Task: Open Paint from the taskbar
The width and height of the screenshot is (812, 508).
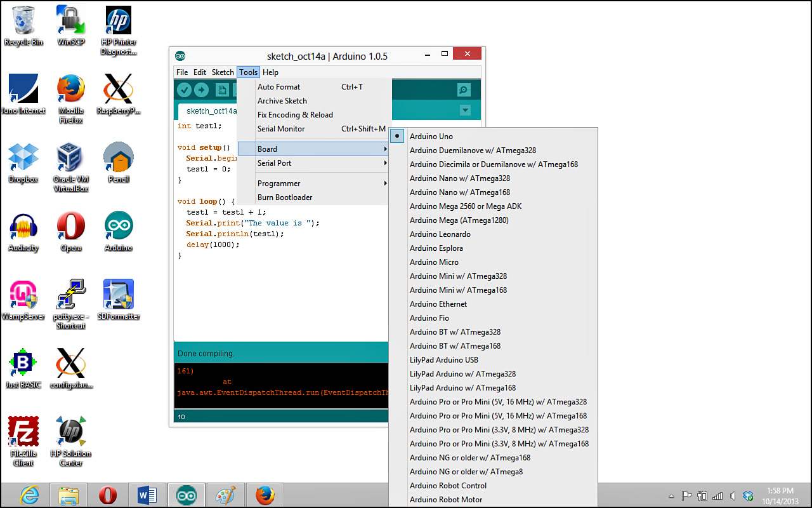Action: 226,495
